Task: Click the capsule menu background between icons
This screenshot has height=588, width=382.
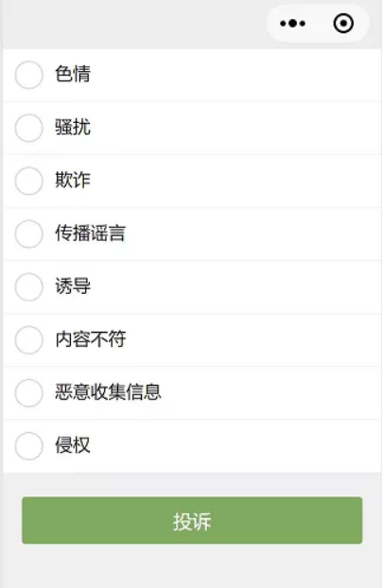Action: point(319,24)
